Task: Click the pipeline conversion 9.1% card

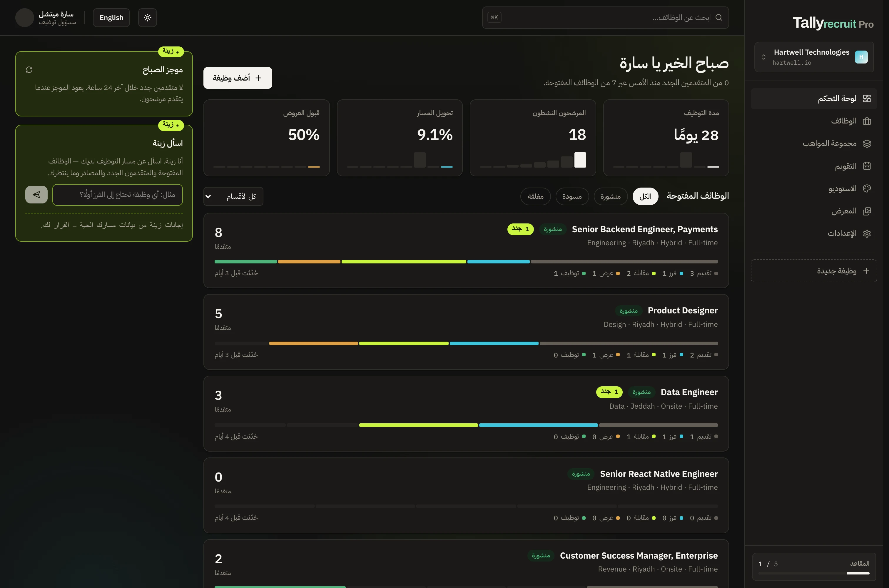Action: (400, 138)
